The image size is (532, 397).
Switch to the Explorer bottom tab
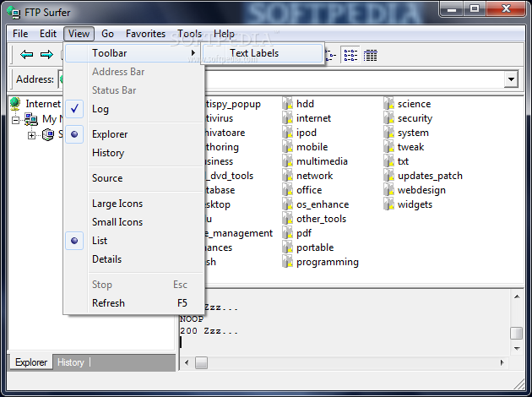[31, 362]
